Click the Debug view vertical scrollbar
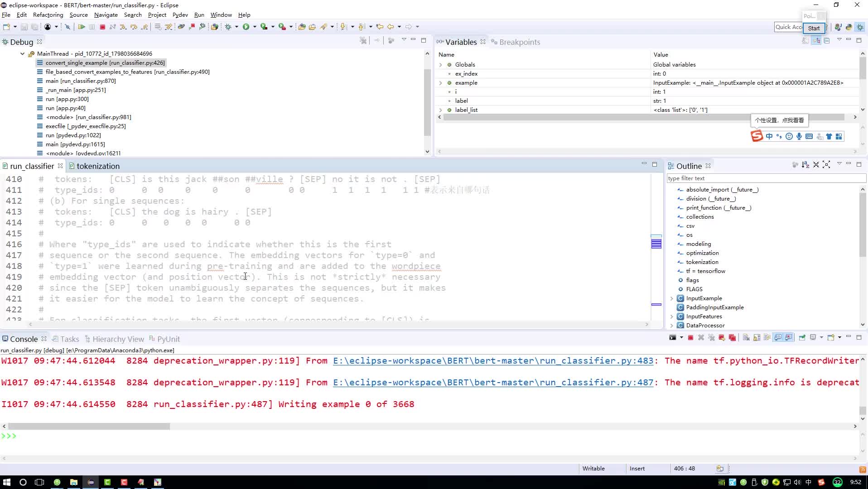 point(427,102)
